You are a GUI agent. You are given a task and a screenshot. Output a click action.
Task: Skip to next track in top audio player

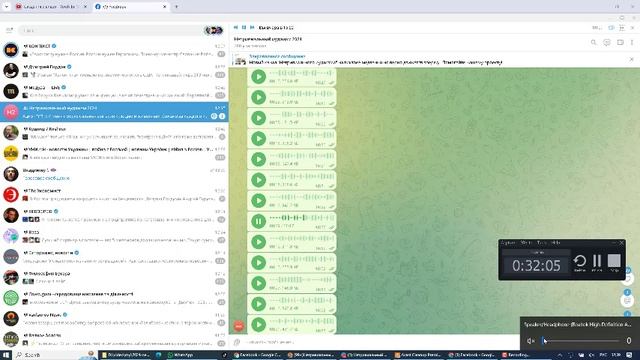[x=252, y=27]
